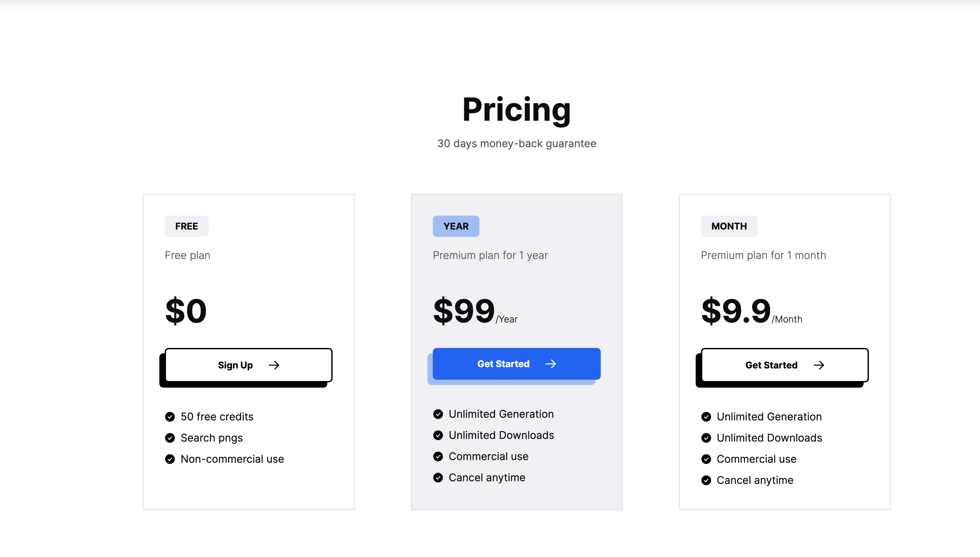The height and width of the screenshot is (557, 980).
Task: Click the Sign Up button
Action: click(x=248, y=365)
